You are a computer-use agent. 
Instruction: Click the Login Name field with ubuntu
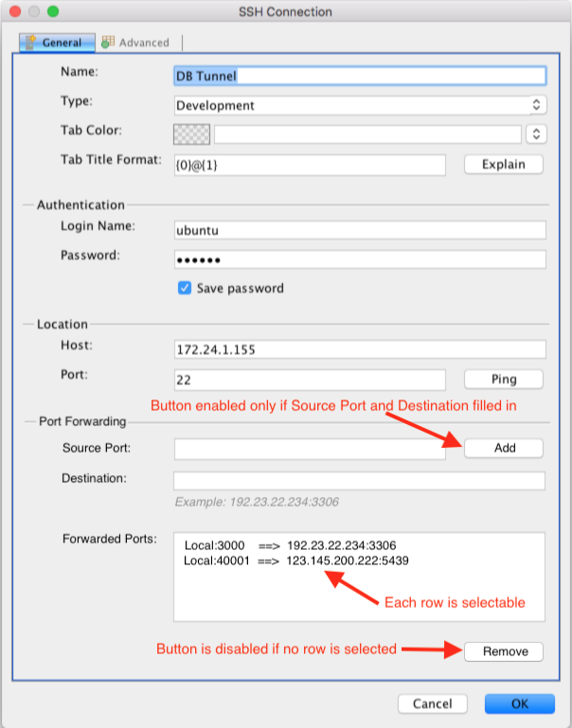[360, 230]
